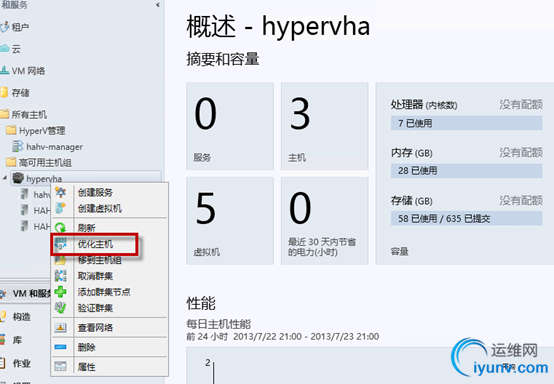
Task: Select 验证群集 menu entry
Action: [x=95, y=308]
